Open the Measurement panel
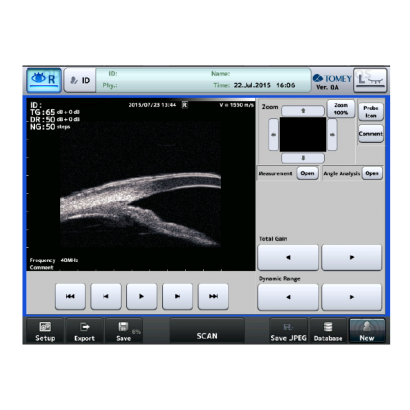The height and width of the screenshot is (410, 410). click(307, 173)
